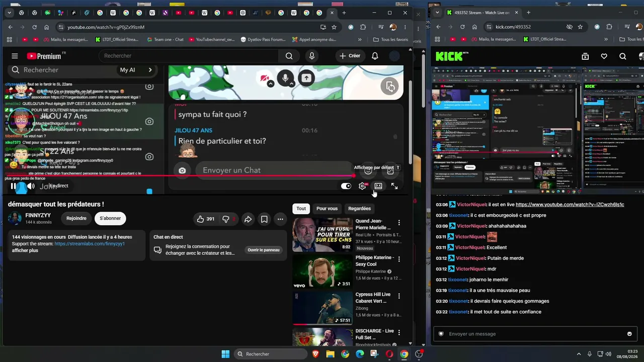This screenshot has height=362, width=644.
Task: Open Kick browse icon beside the heart
Action: (x=585, y=56)
